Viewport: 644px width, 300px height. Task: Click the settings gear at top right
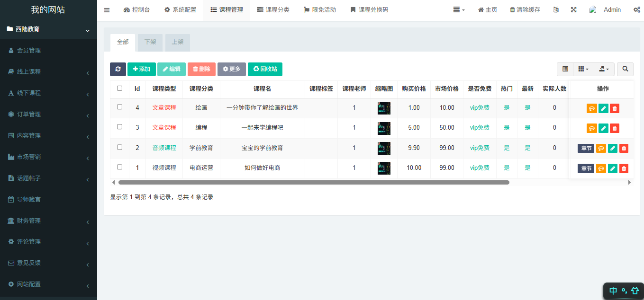[x=637, y=9]
